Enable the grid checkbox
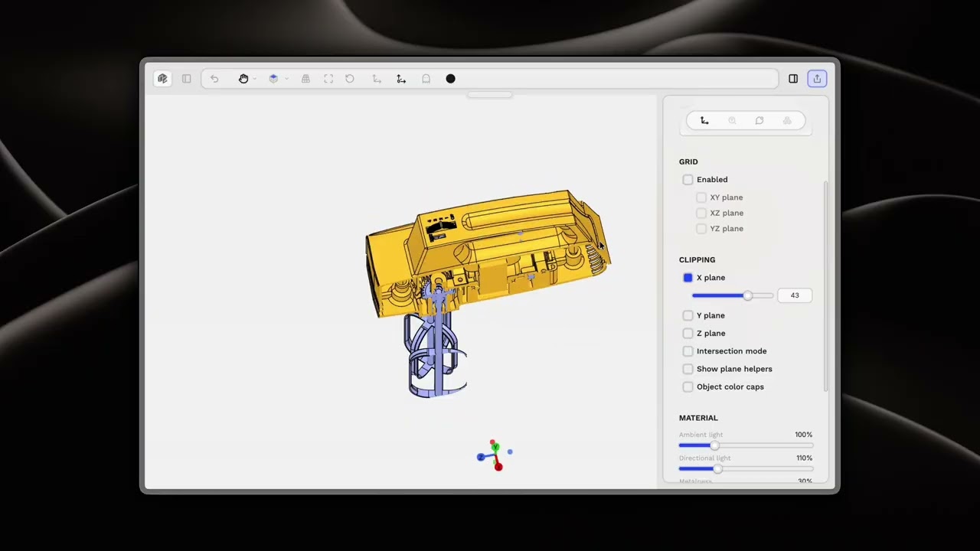 [x=688, y=180]
